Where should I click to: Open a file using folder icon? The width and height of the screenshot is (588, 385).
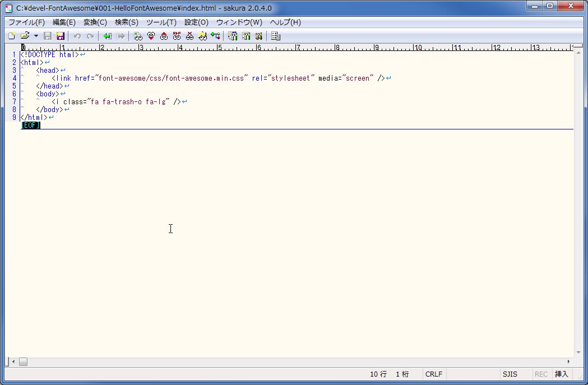pyautogui.click(x=25, y=36)
